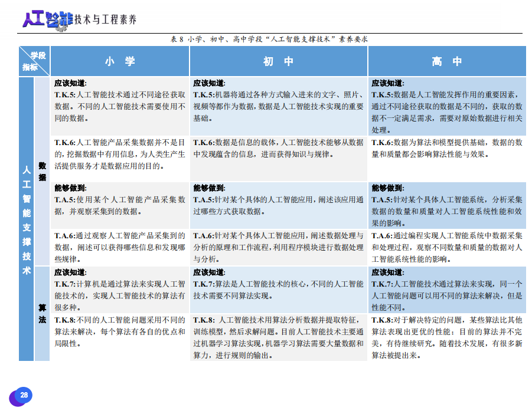This screenshot has height=414, width=532.
Task: Select the T.A.6 cell under 初中
Action: point(278,247)
